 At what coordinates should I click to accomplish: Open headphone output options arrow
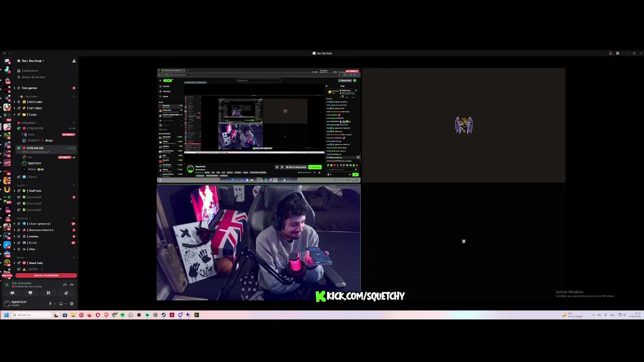(x=65, y=304)
